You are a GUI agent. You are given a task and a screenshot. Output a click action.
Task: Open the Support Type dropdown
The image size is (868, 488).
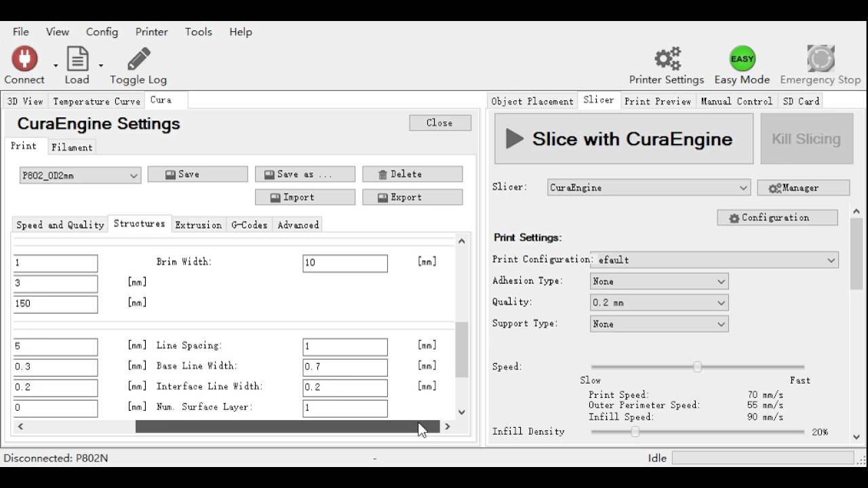click(659, 324)
